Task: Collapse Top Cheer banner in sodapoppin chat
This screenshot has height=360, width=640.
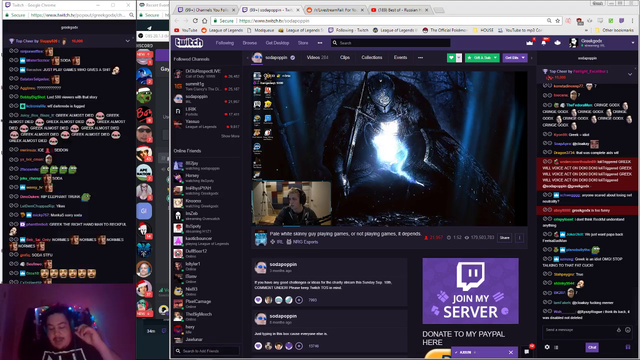Action: pos(630,74)
